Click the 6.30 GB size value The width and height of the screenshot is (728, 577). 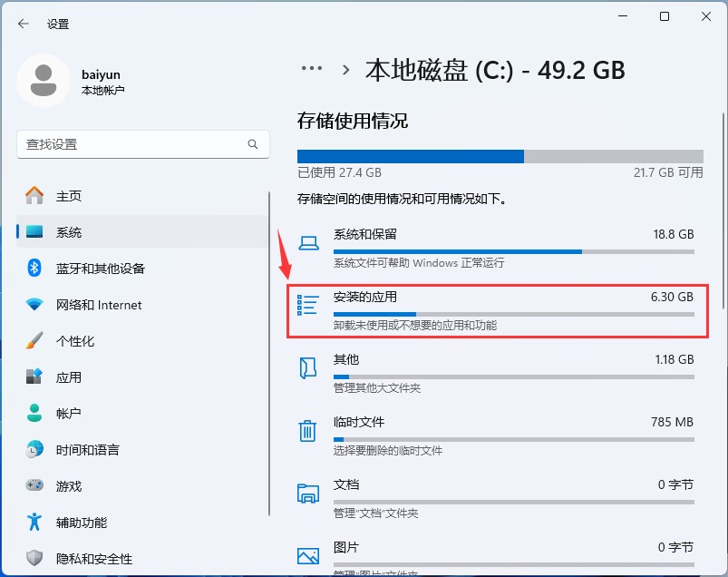pyautogui.click(x=672, y=297)
